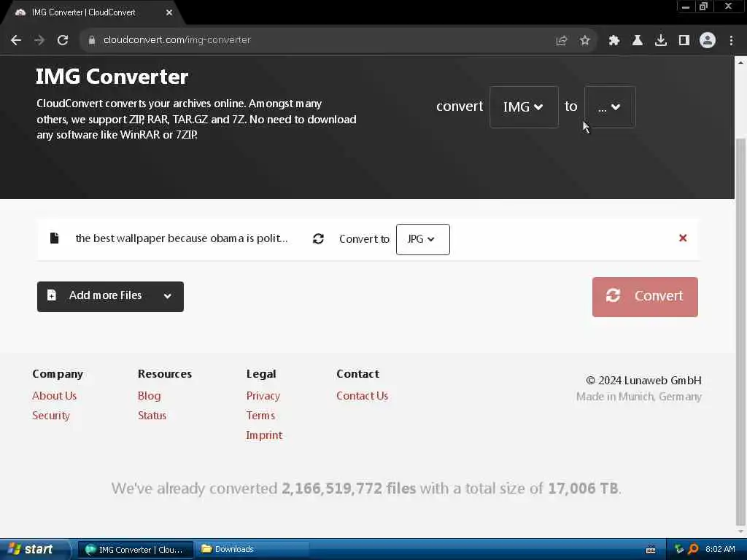Remove the file with red X

pos(683,238)
